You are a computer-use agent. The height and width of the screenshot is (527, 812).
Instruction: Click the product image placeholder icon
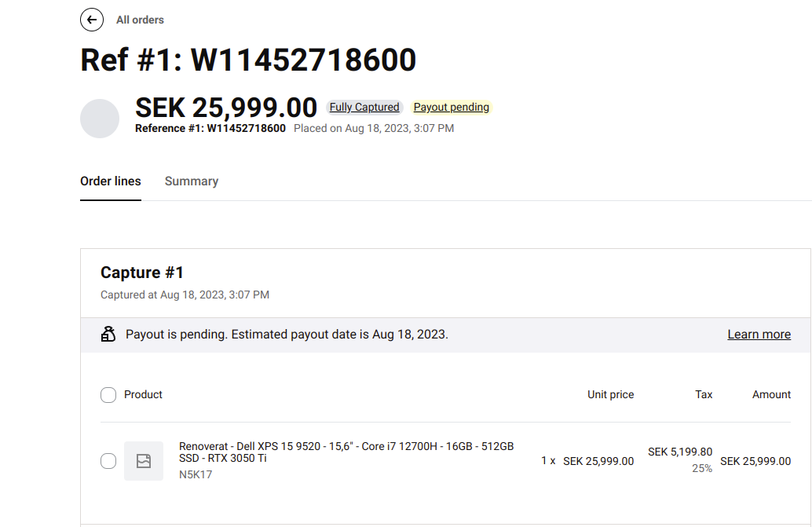tap(144, 461)
